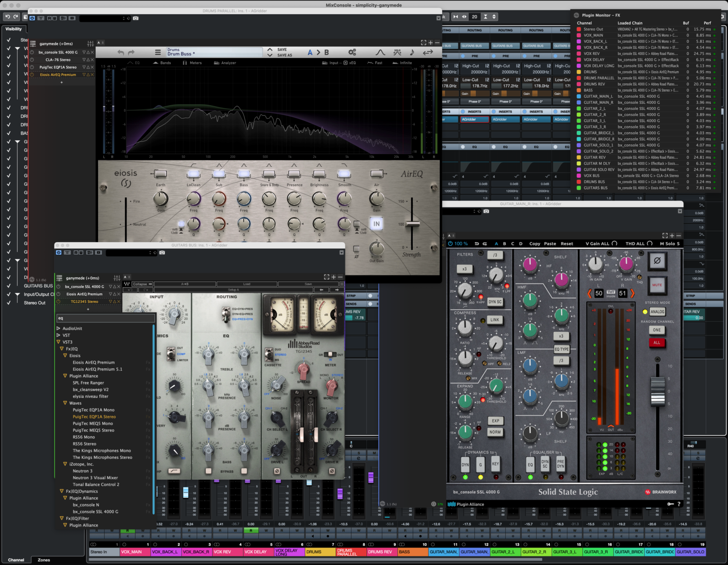Click the Waves logo in the TG12345 header
Screen dimensions: 728x565
coord(127,284)
